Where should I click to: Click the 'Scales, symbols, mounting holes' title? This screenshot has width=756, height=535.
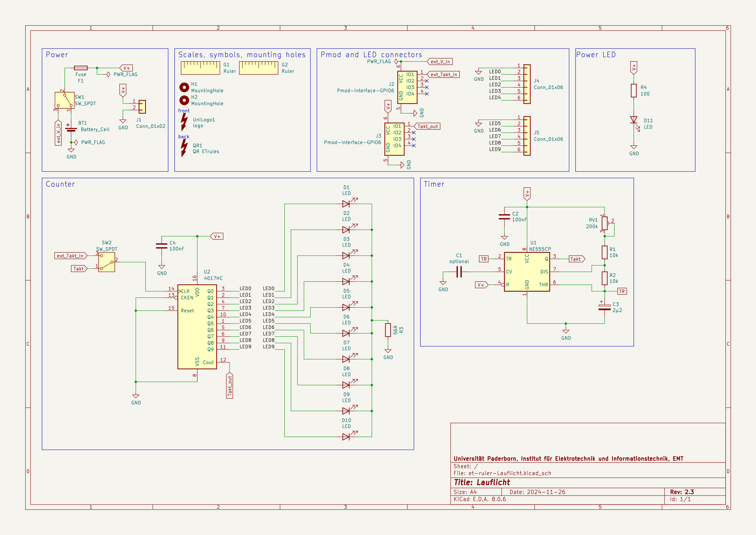[242, 55]
